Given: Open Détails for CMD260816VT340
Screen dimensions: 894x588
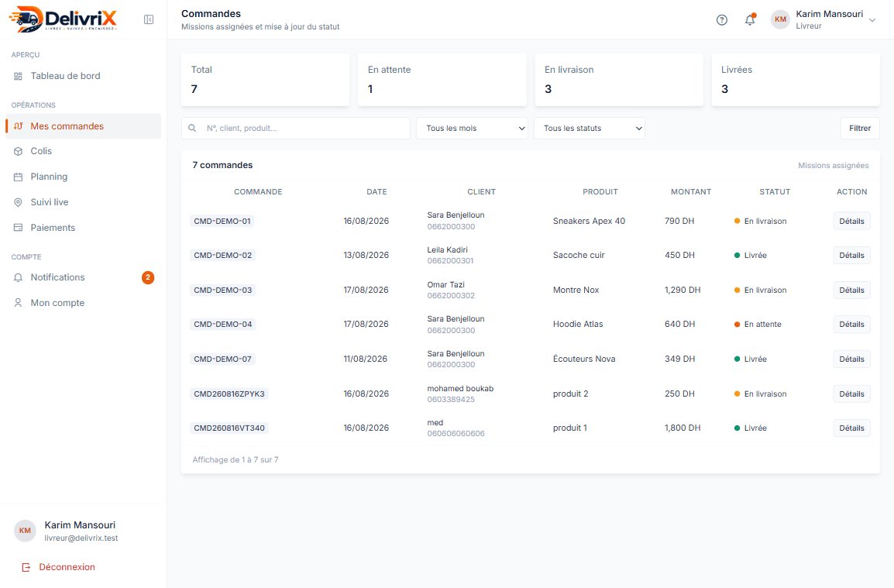Looking at the screenshot, I should pos(852,428).
